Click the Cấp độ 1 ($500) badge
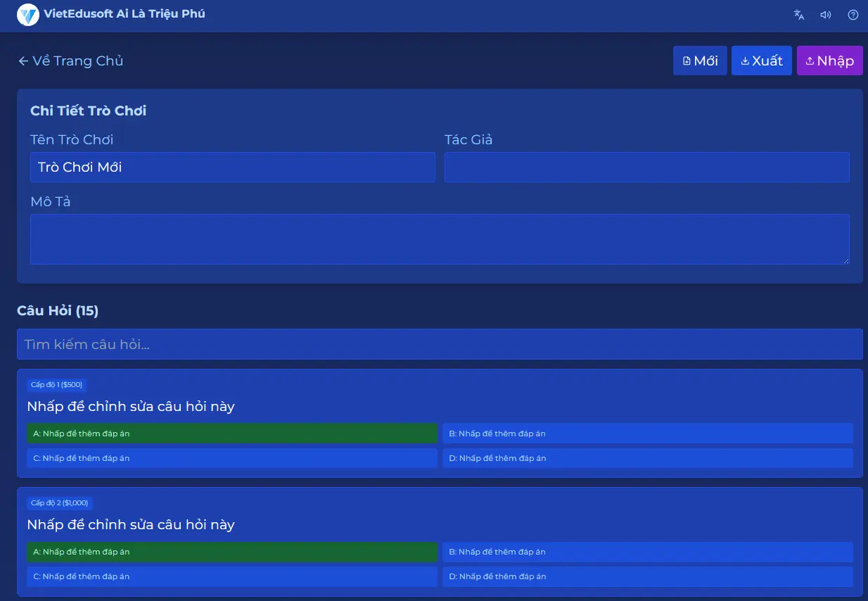Screen dimensions: 868x601 56,385
